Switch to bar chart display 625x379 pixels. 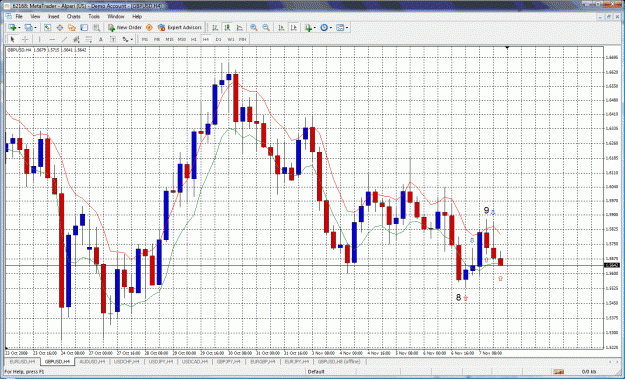(215, 27)
